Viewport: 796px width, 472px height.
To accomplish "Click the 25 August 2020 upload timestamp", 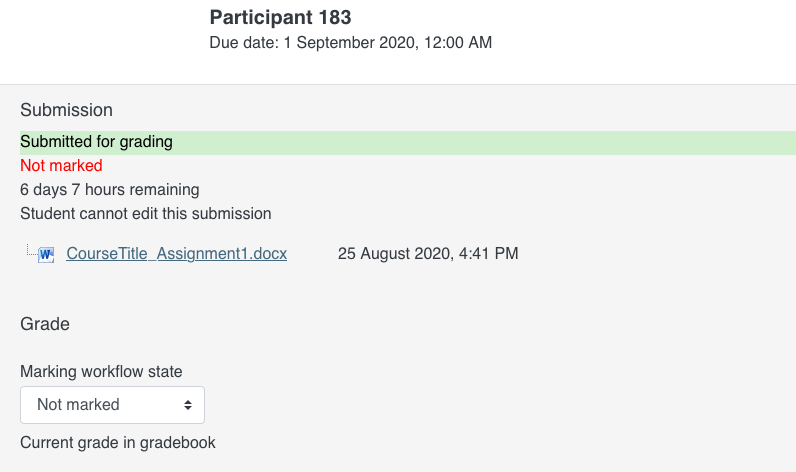I will [x=428, y=254].
